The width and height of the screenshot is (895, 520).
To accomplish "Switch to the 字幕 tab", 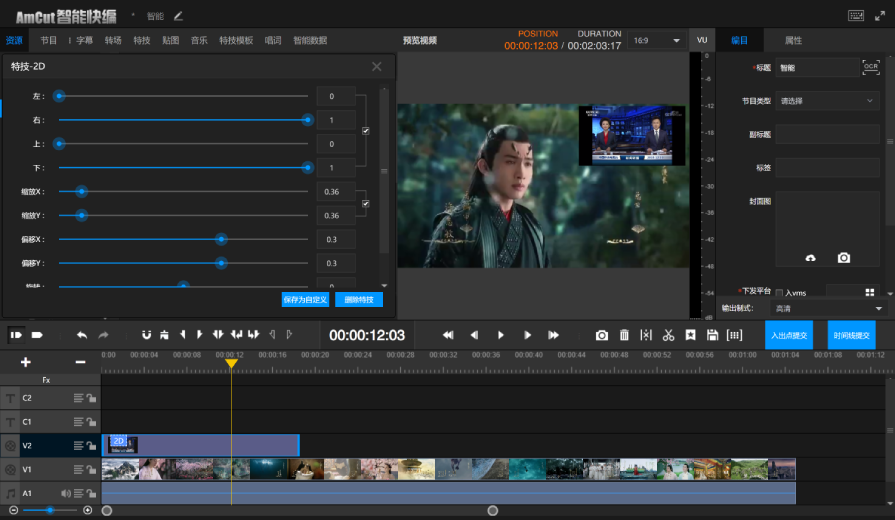I will click(84, 41).
